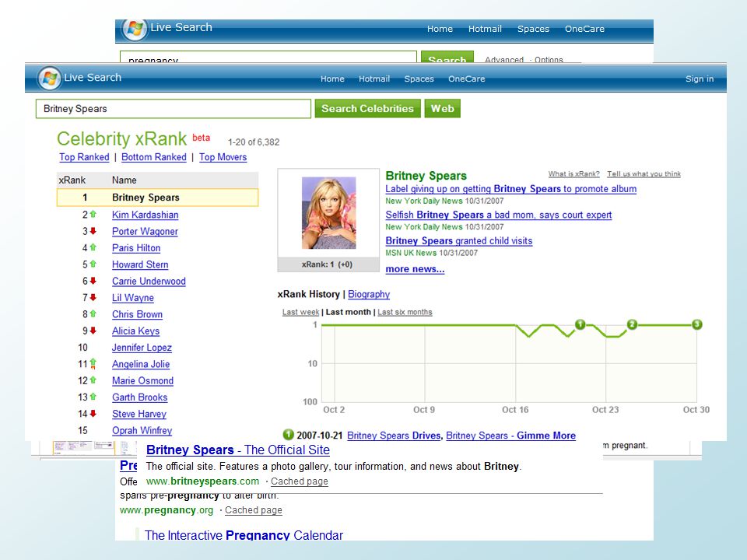Open 'What is xRank?' link

[573, 173]
